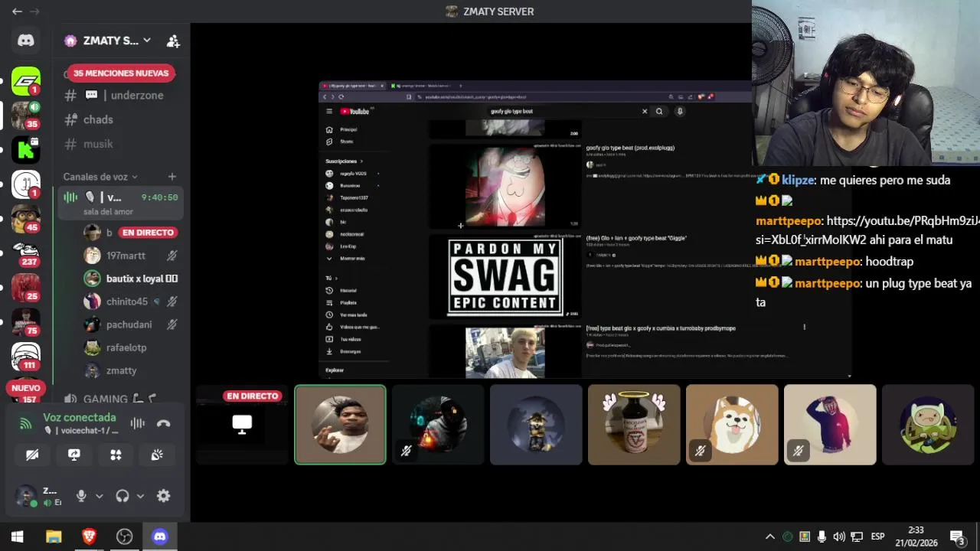This screenshot has height=551, width=980.
Task: Toggle system volume icon in tray
Action: tap(839, 536)
